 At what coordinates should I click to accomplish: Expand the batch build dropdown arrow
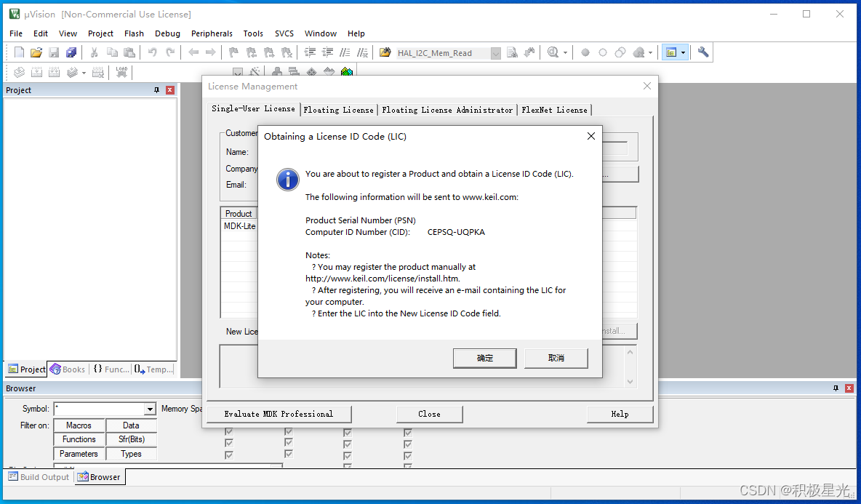[x=84, y=73]
